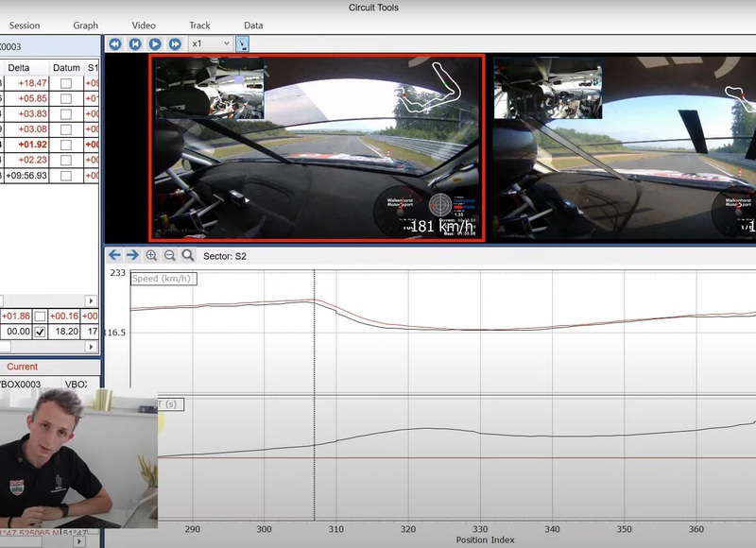Image resolution: width=756 pixels, height=548 pixels.
Task: Go to next sector with right arrow
Action: tap(132, 255)
